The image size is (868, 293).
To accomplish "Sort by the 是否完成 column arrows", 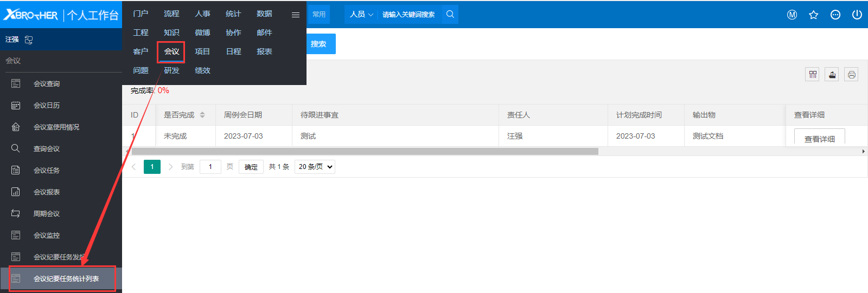I will point(202,115).
